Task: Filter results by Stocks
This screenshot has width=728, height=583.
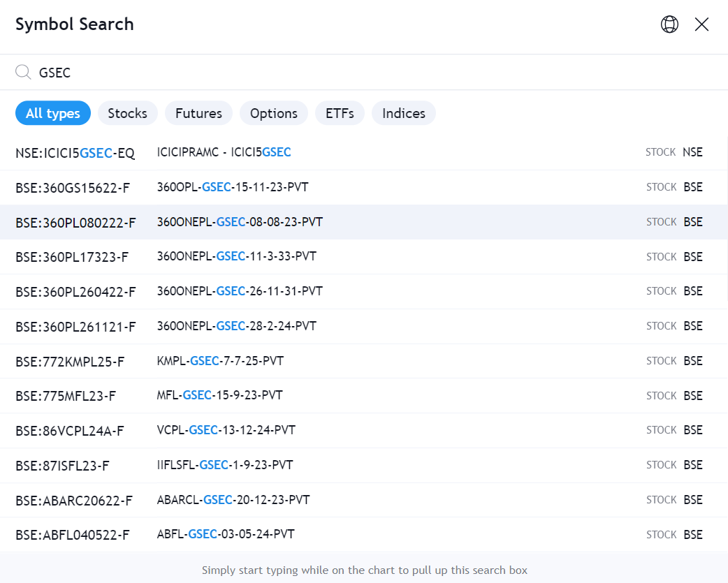Action: pyautogui.click(x=128, y=113)
